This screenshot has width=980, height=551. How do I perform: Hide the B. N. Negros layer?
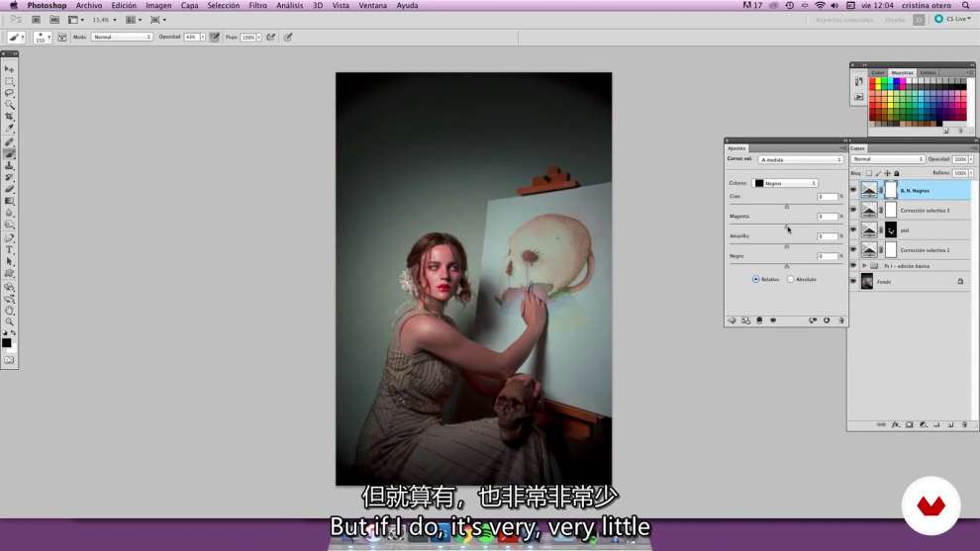coord(853,190)
